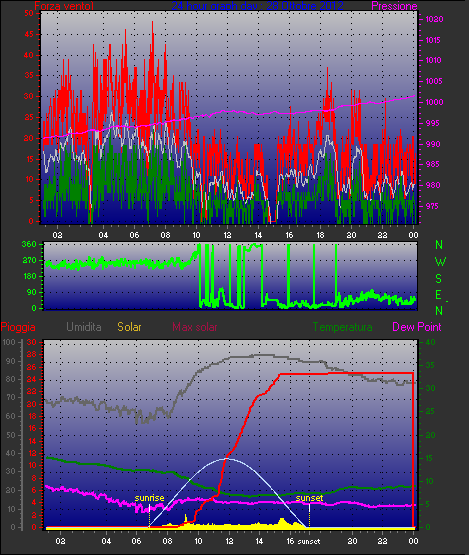Click the 30 rain axis value
469x555 pixels.
pos(32,342)
